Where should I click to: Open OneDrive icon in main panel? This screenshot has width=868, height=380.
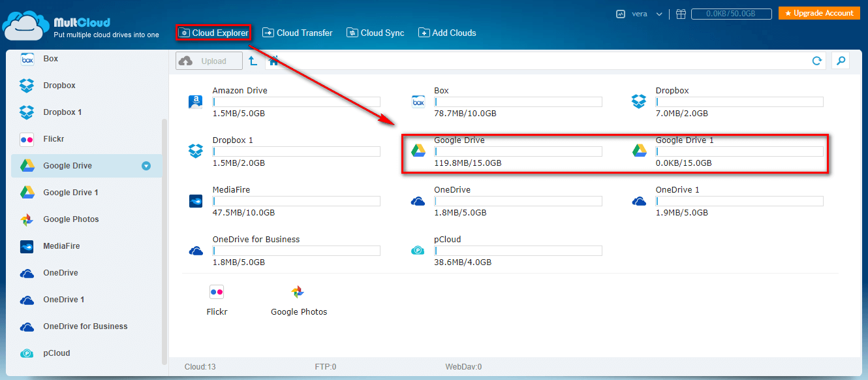(418, 201)
